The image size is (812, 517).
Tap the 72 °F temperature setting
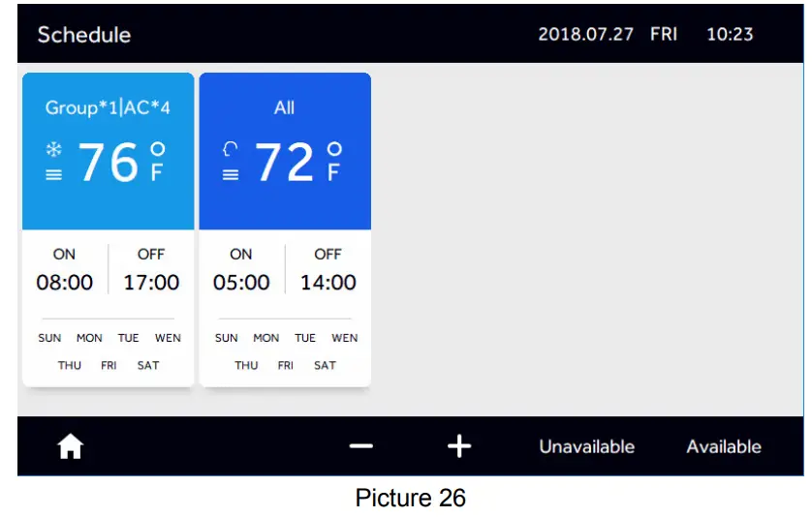(x=285, y=162)
